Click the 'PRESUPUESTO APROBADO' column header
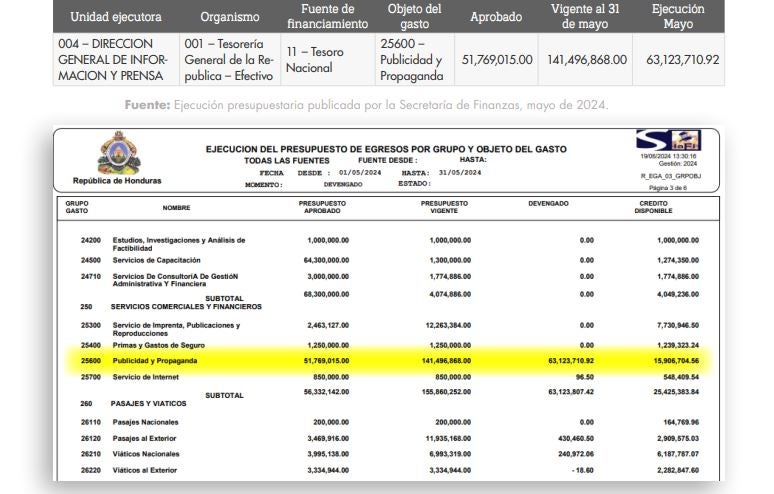 (322, 207)
